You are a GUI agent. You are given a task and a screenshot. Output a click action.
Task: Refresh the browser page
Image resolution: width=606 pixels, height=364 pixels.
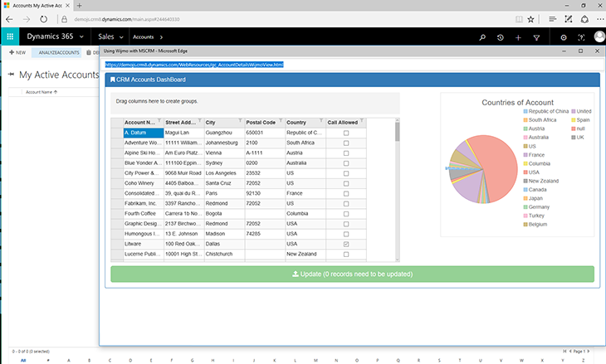(44, 19)
